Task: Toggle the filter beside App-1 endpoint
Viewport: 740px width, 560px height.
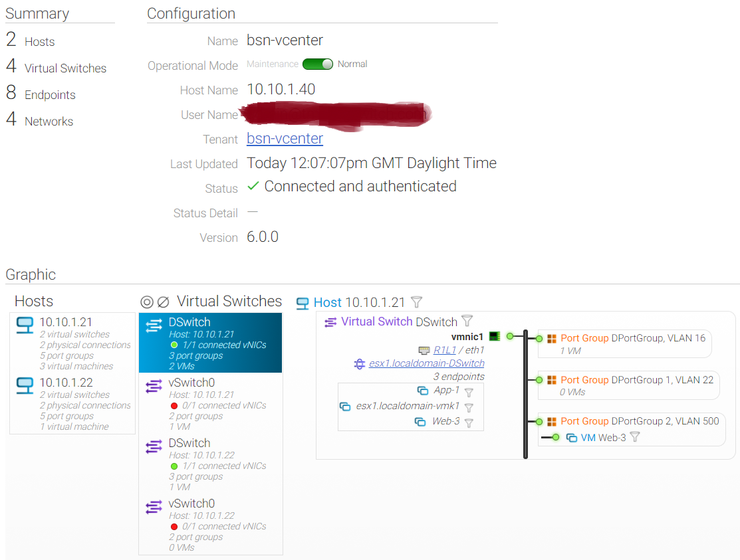Action: coord(470,392)
